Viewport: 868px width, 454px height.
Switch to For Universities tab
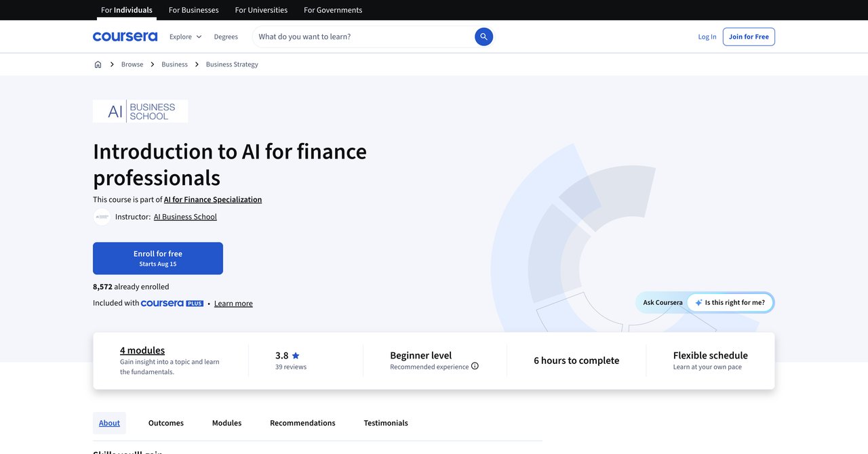point(261,10)
